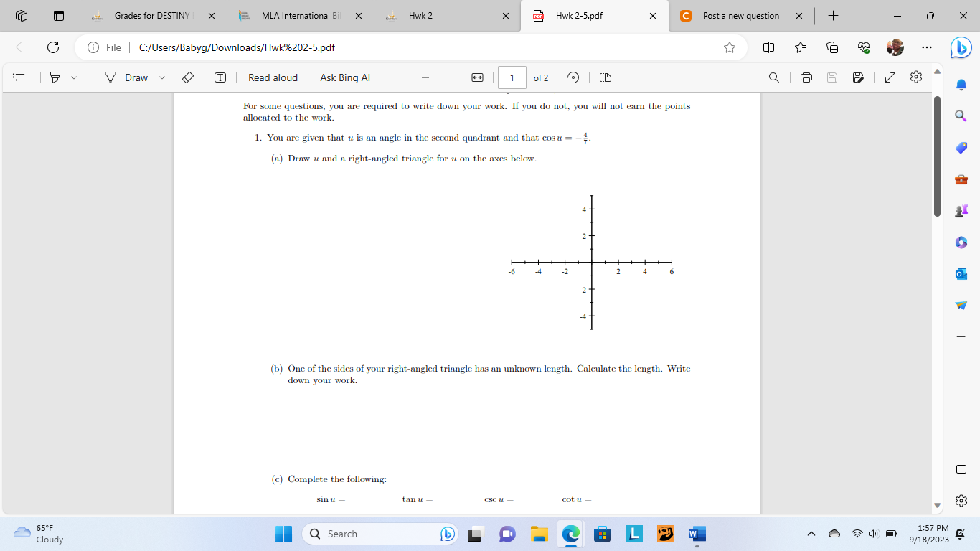Open sidebar Shopping tag icon
The image size is (980, 551).
[x=961, y=147]
